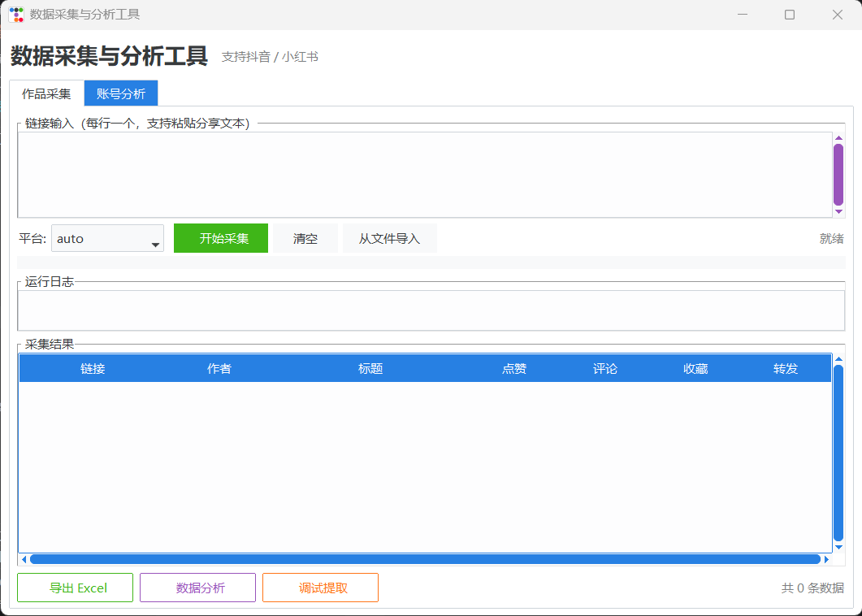This screenshot has height=616, width=862.
Task: Click the orange 调试提取 button
Action: pos(320,588)
